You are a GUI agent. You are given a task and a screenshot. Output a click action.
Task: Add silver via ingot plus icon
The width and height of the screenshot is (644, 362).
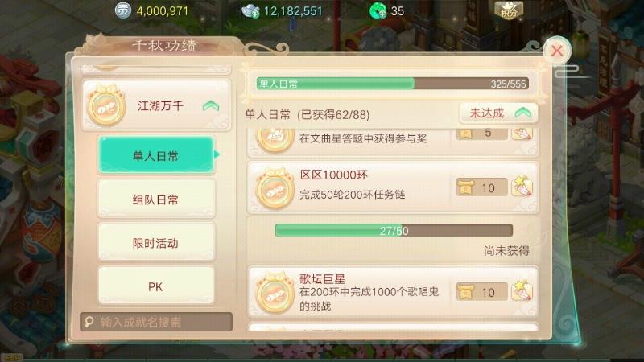pos(250,11)
